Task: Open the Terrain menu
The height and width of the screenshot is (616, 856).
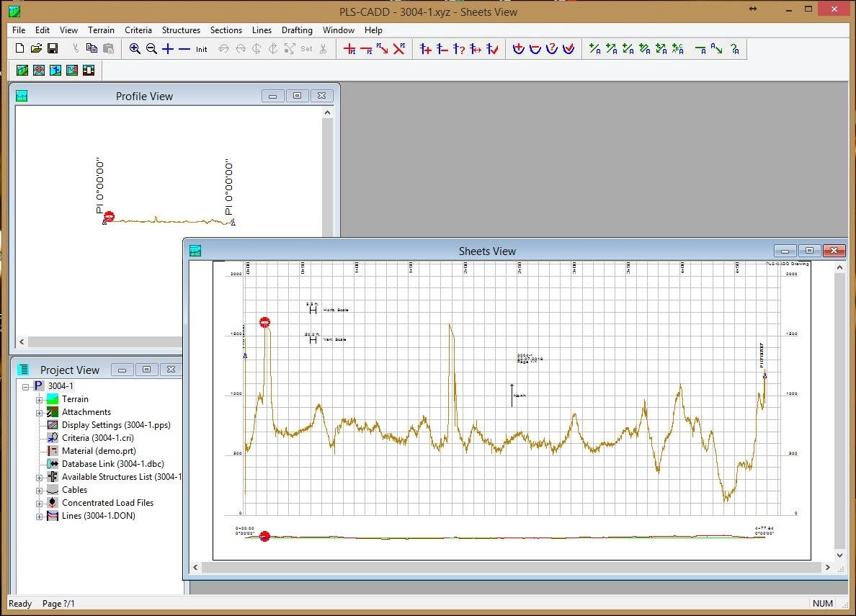Action: [101, 30]
